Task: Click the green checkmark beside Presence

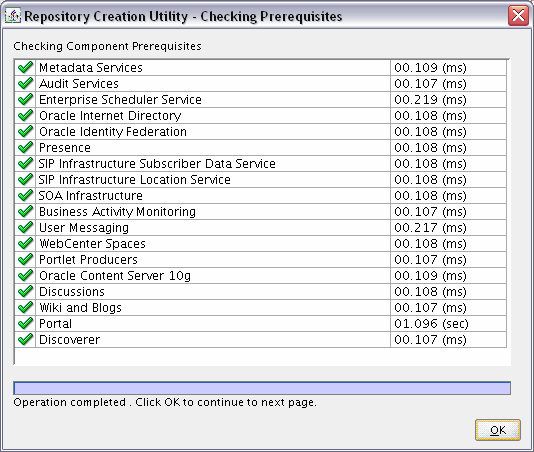Action: pos(26,147)
